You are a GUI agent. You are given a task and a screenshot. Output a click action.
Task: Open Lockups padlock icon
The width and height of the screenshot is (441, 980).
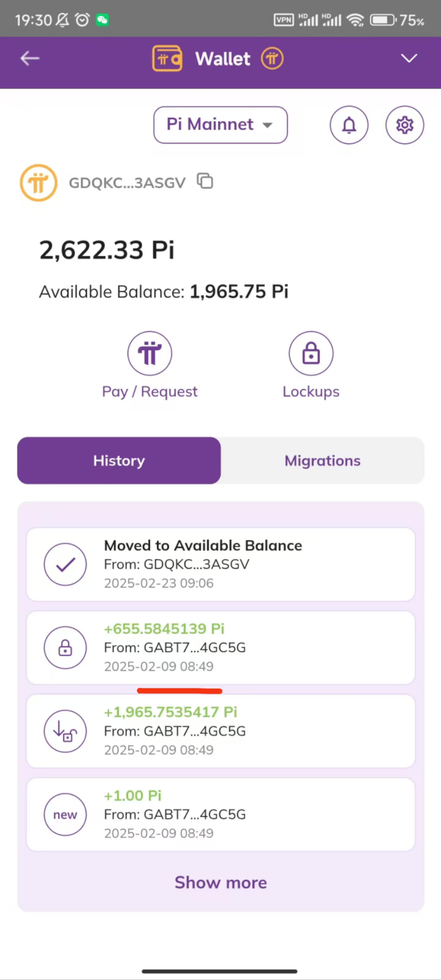coord(311,353)
